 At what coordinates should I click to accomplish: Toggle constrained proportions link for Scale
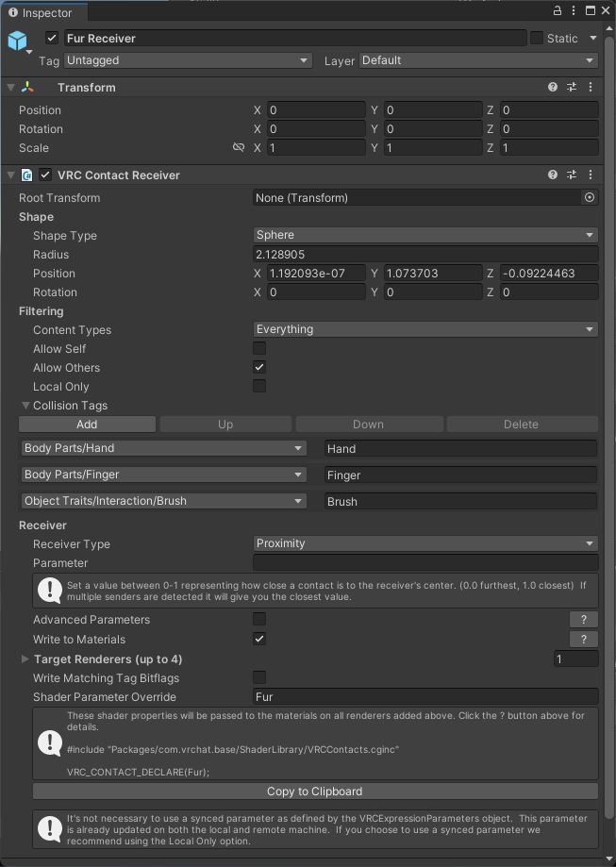pos(239,147)
